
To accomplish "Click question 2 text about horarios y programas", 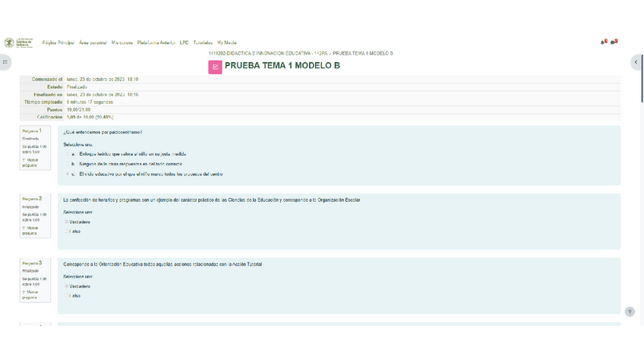I will (x=212, y=200).
